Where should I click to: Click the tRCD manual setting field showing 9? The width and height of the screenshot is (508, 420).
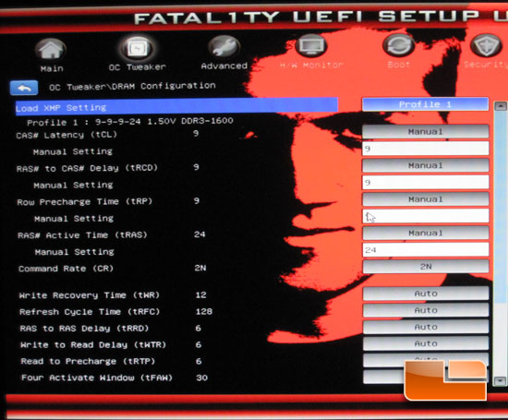[426, 183]
